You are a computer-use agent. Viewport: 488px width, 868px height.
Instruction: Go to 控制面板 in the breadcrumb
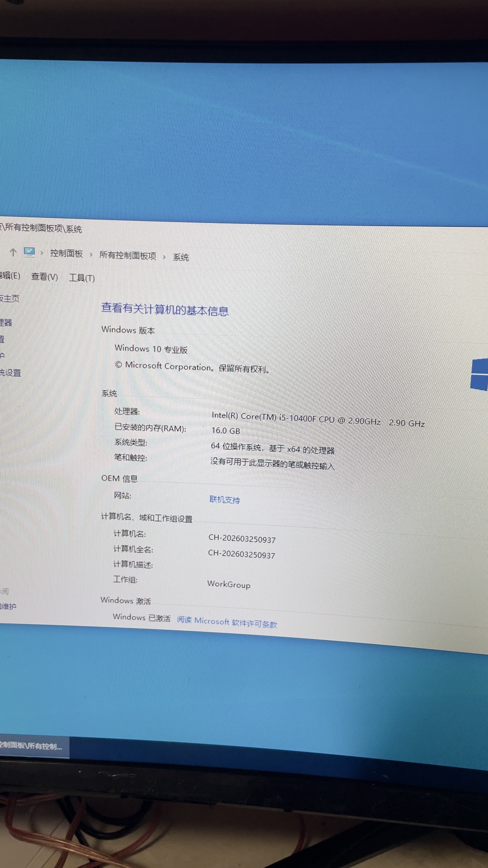66,254
